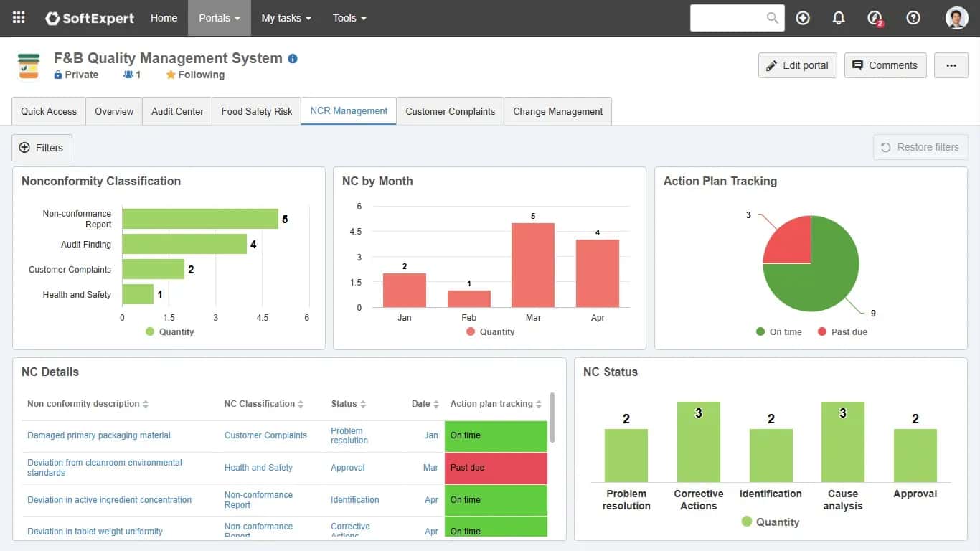Click the red Past due table cell
This screenshot has width=980, height=551.
496,468
